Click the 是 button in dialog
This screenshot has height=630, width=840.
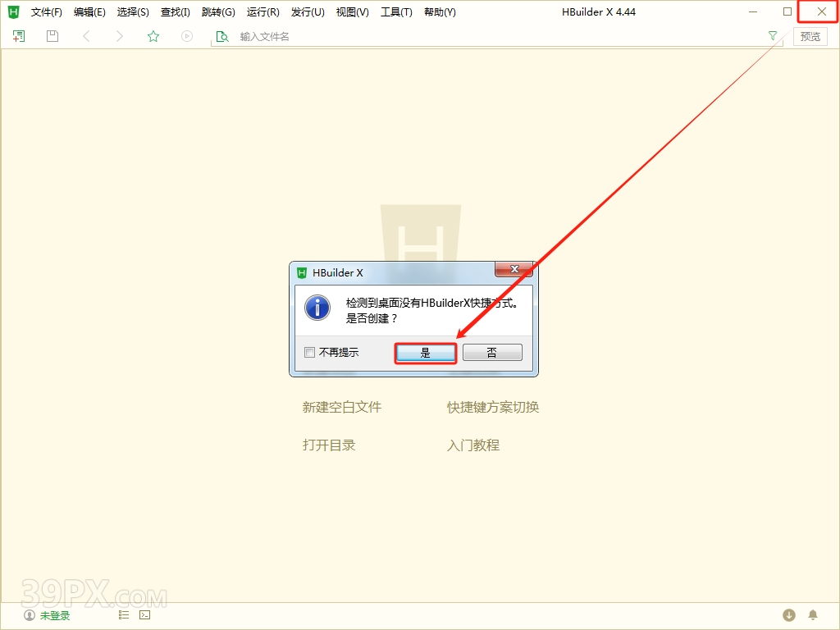(x=426, y=353)
